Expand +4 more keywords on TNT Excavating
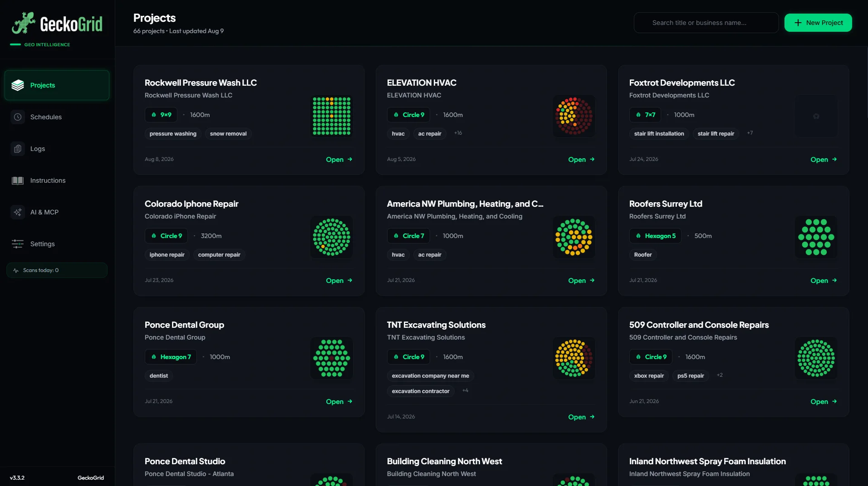 pyautogui.click(x=465, y=390)
